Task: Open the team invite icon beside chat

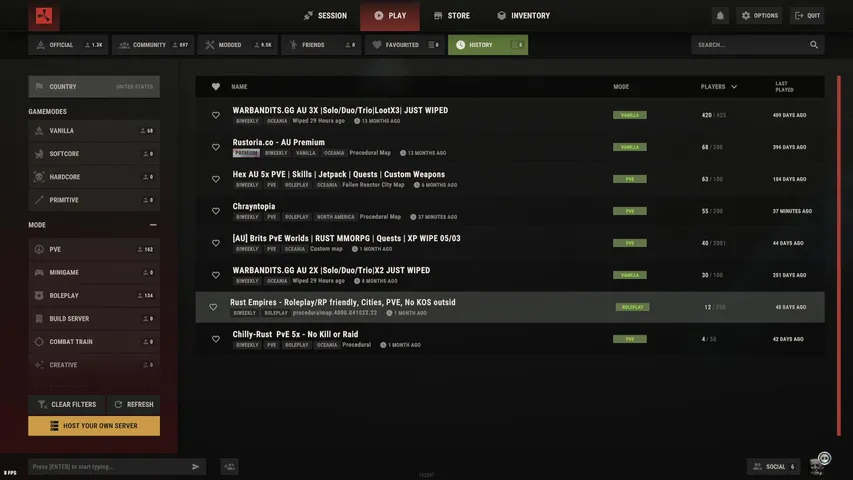Action: (x=230, y=466)
